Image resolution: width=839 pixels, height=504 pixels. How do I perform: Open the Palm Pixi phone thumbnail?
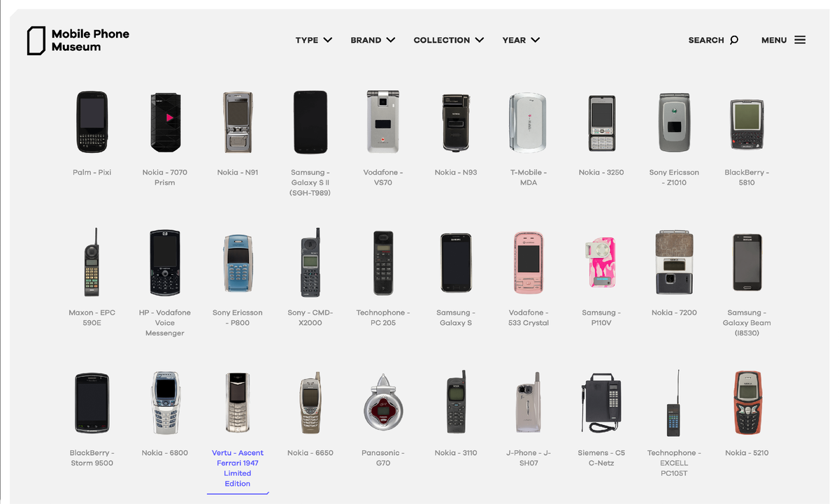point(92,122)
